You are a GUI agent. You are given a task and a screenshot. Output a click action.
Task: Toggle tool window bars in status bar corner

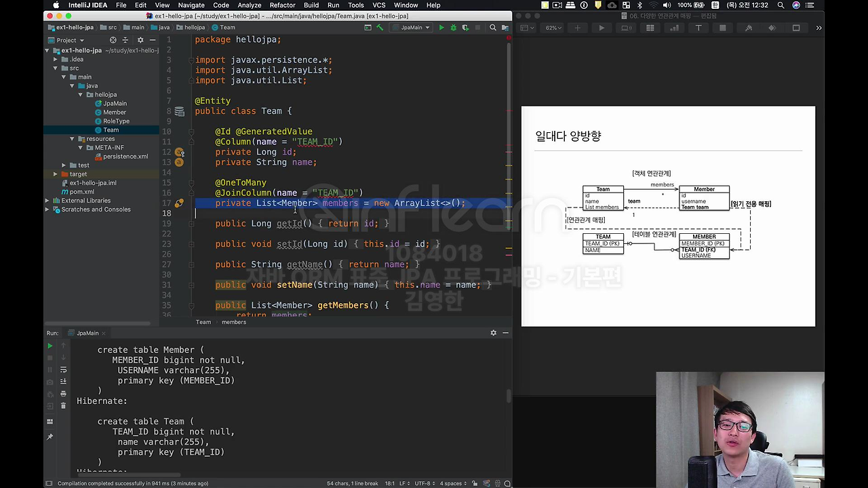[x=49, y=483]
